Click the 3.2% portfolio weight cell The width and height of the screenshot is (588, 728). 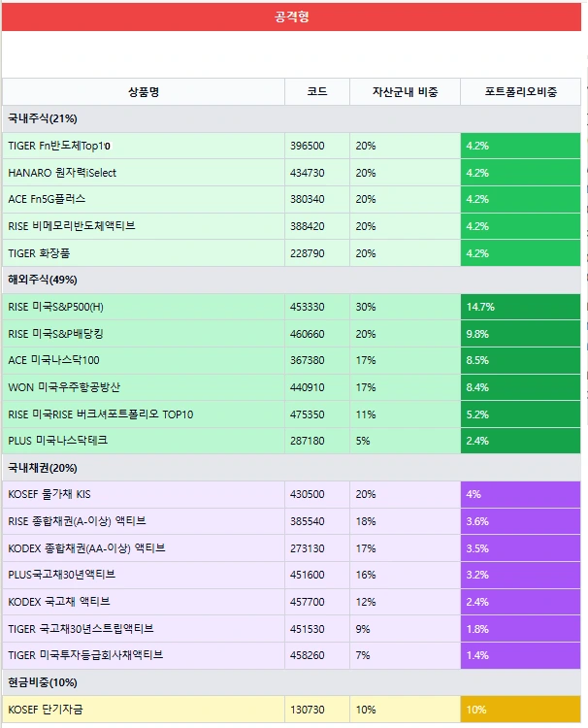521,575
